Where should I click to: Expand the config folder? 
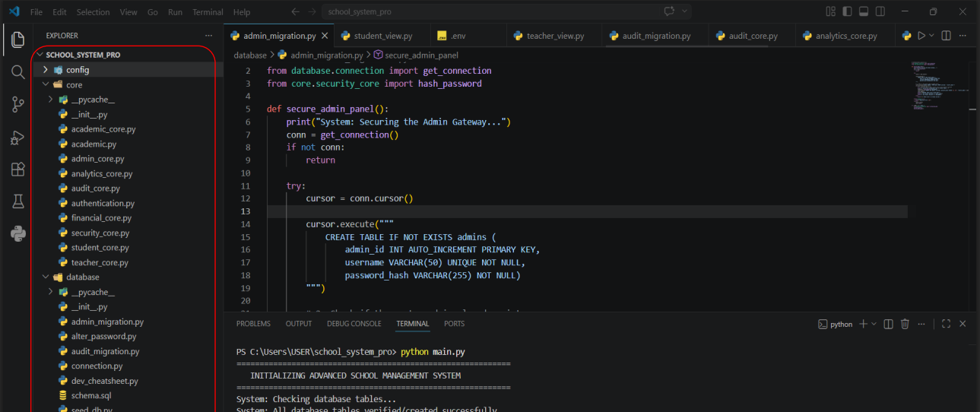[46, 70]
